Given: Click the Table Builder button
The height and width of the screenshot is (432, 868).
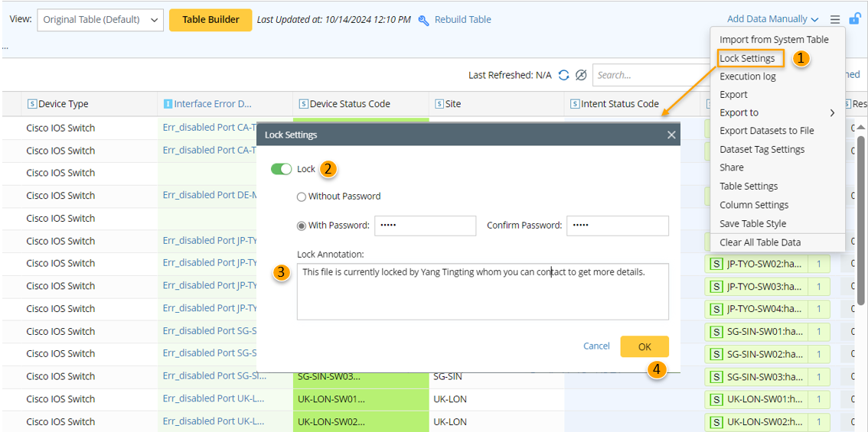Looking at the screenshot, I should (210, 20).
